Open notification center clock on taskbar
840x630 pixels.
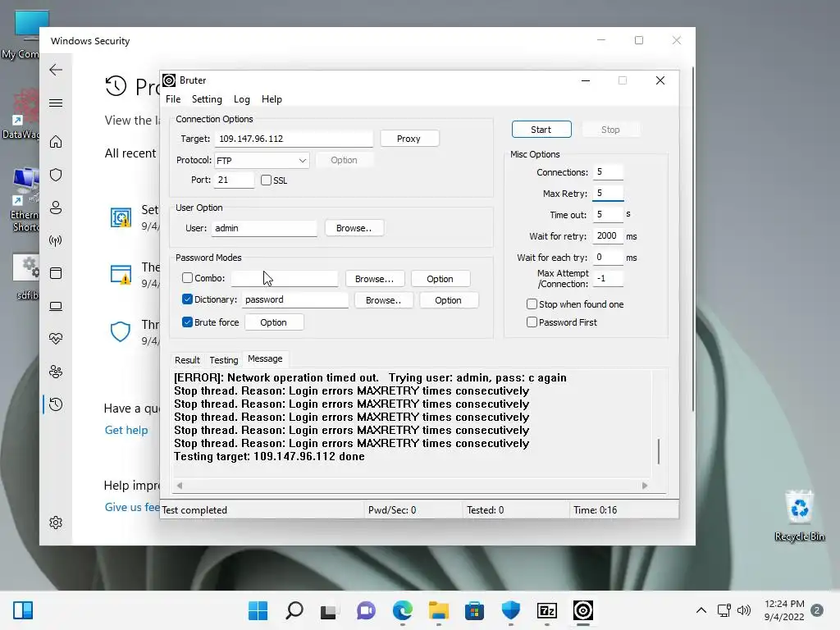pyautogui.click(x=784, y=610)
